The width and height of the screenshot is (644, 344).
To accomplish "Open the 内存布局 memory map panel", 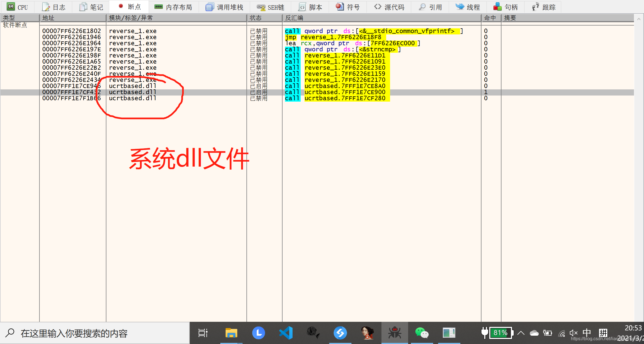I will pyautogui.click(x=174, y=7).
